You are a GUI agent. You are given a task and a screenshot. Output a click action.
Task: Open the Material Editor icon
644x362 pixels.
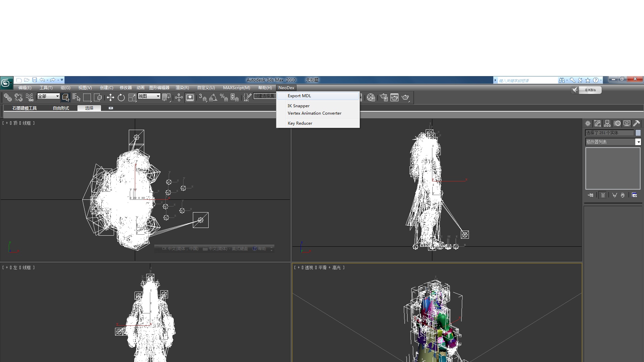pos(371,98)
